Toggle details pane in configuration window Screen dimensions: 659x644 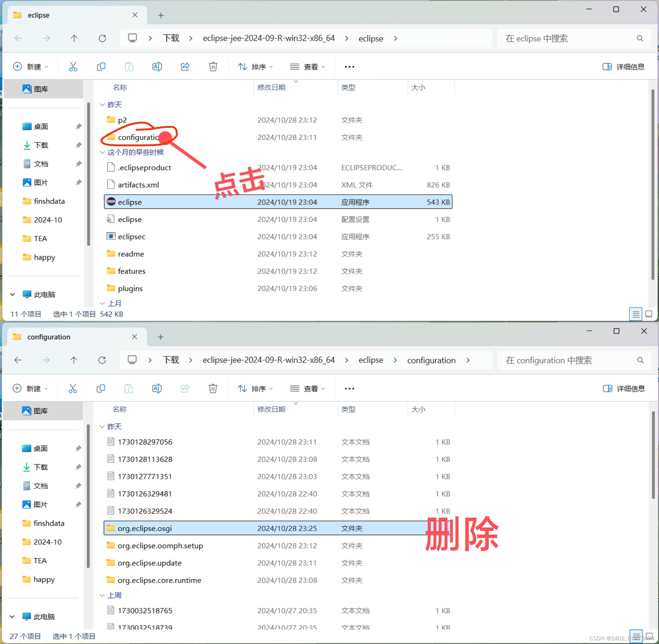coord(624,389)
